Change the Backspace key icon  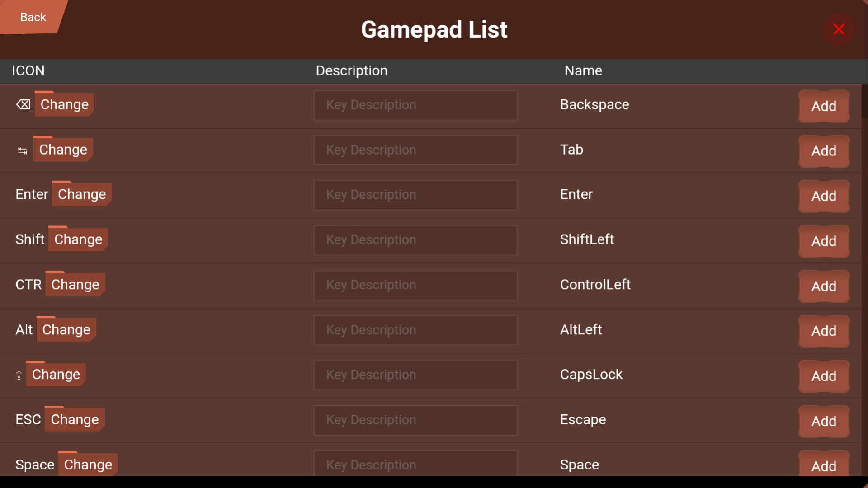point(64,104)
